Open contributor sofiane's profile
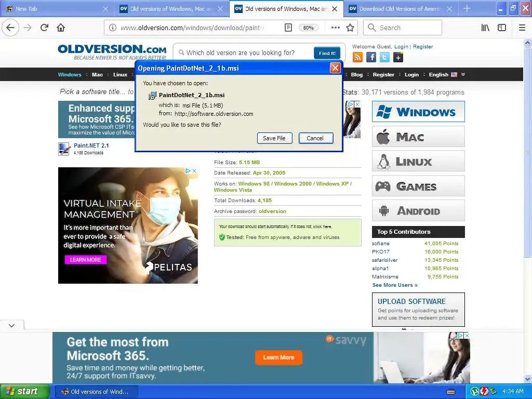This screenshot has width=532, height=399. tap(381, 243)
